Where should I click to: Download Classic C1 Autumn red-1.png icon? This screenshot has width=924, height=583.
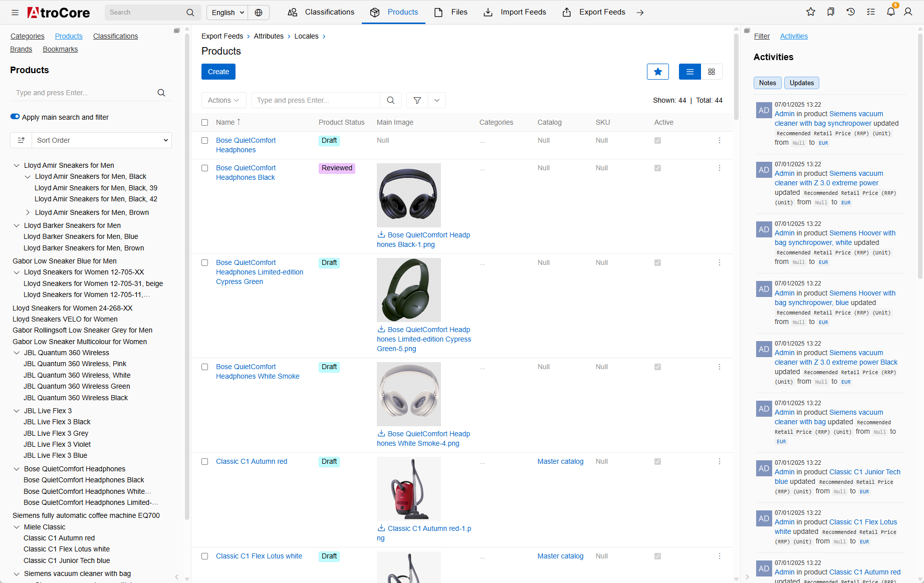381,528
